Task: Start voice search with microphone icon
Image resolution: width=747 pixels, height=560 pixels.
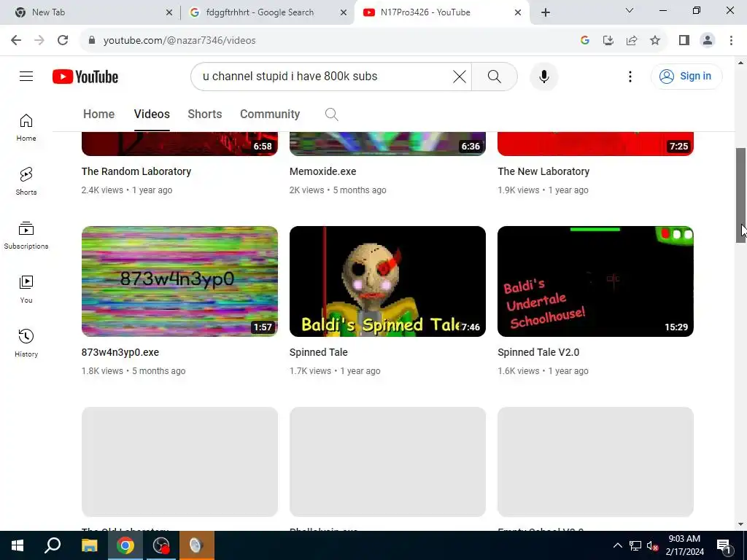Action: pyautogui.click(x=543, y=76)
